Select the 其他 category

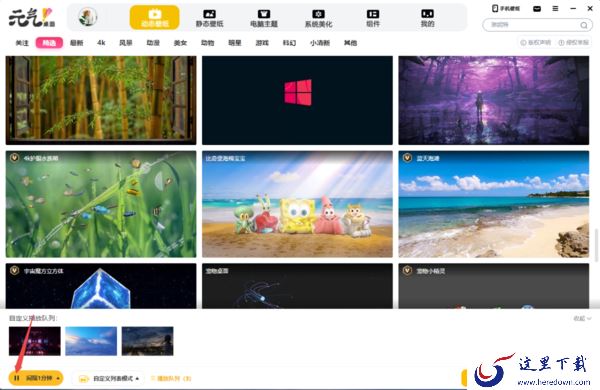(x=350, y=43)
